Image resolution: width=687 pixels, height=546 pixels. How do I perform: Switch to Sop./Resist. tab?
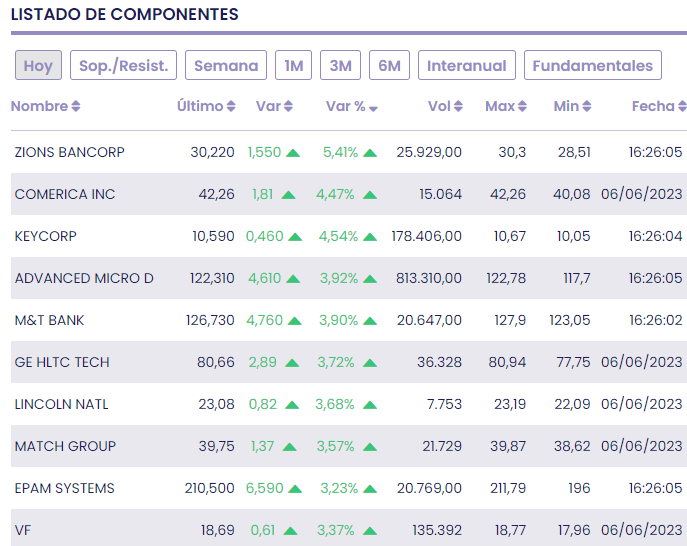click(x=124, y=66)
